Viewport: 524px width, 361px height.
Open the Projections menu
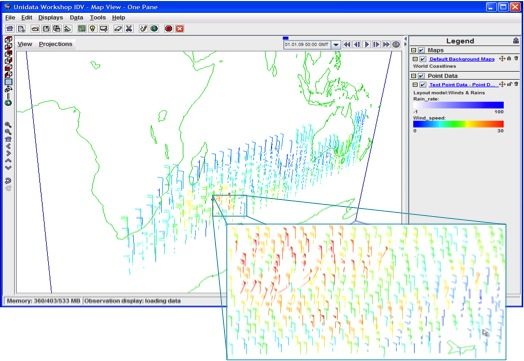click(55, 44)
